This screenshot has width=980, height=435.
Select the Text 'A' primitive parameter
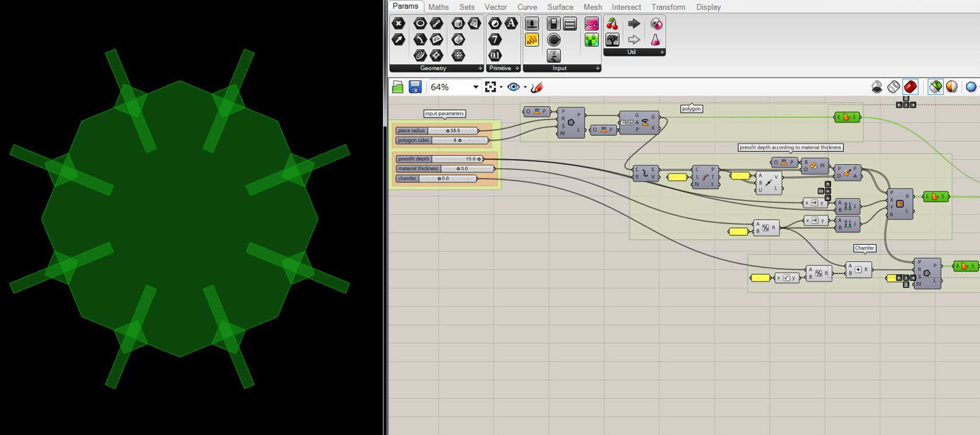point(511,23)
